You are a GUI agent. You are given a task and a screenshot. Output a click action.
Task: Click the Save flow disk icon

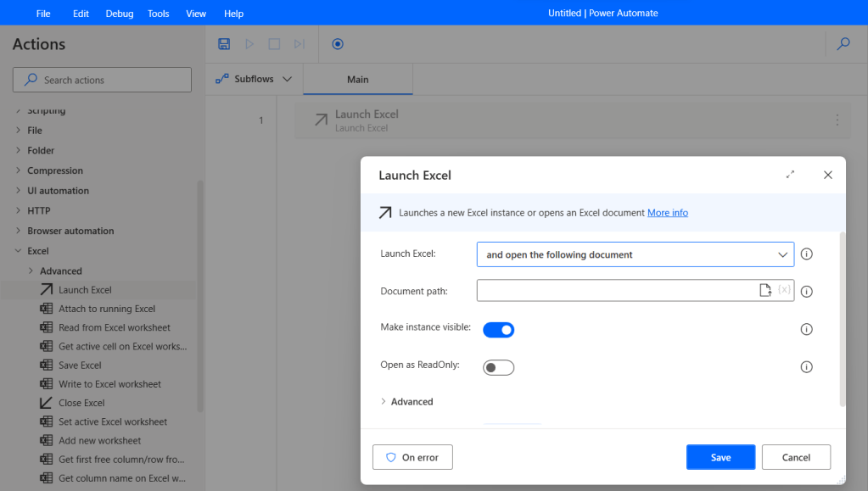224,44
